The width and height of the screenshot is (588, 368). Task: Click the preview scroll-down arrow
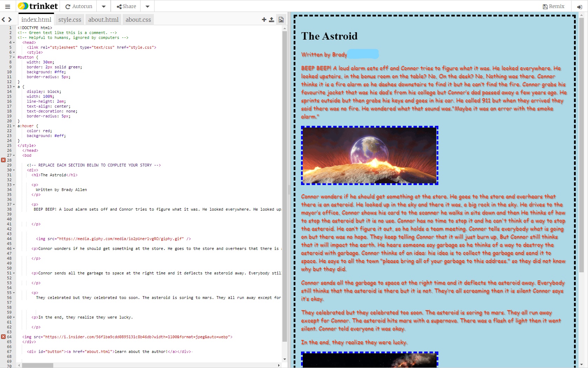click(x=581, y=365)
